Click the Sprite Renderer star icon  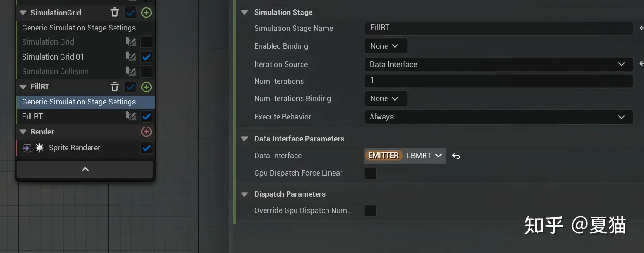40,148
